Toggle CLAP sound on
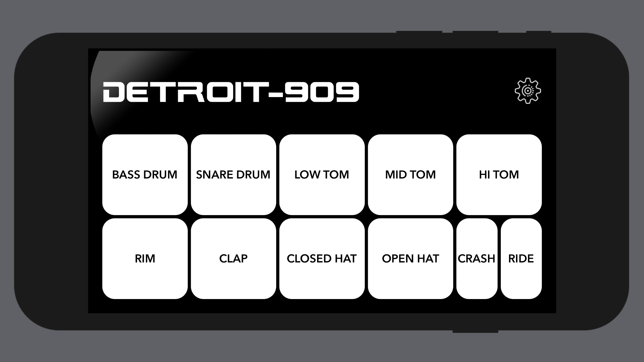Viewport: 644px width, 362px height. 233,258
